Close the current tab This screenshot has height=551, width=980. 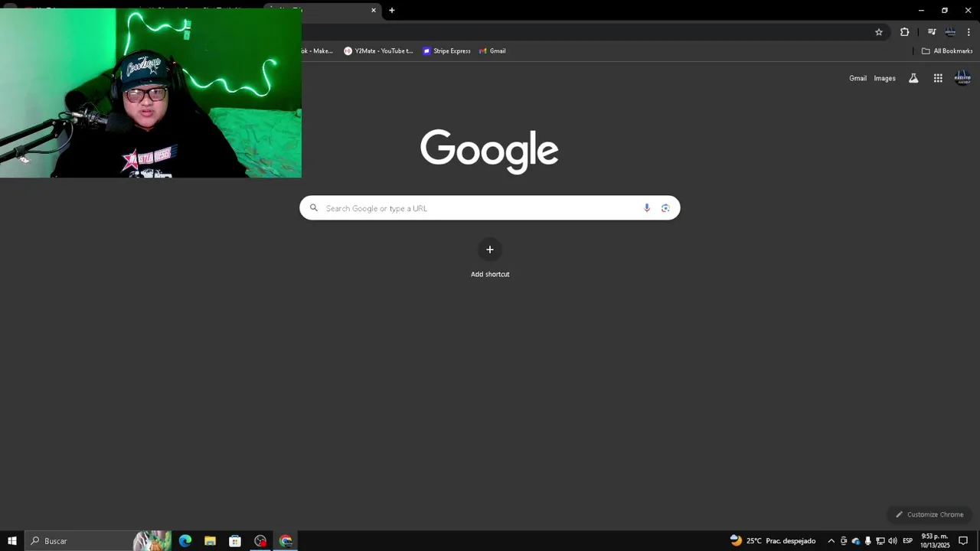[x=374, y=11]
